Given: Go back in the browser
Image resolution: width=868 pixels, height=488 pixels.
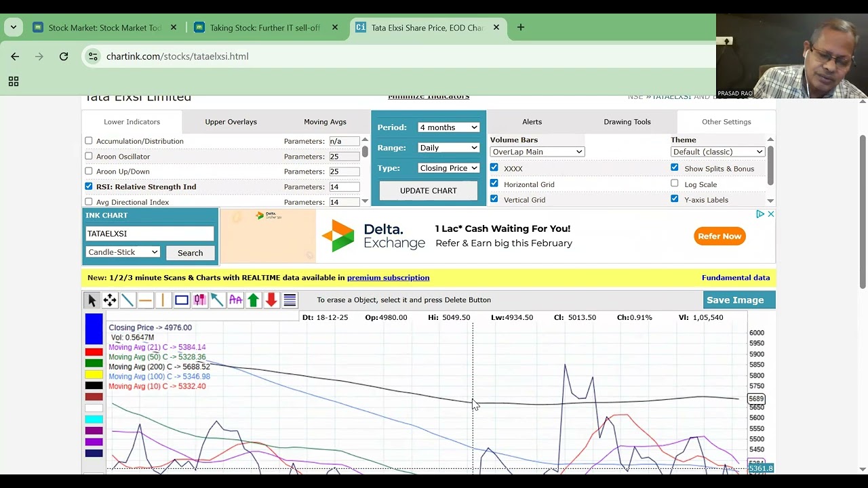Looking at the screenshot, I should point(15,56).
